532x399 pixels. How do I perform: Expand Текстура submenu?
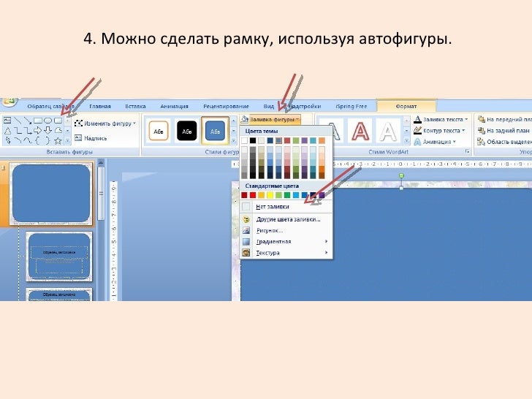pos(286,253)
